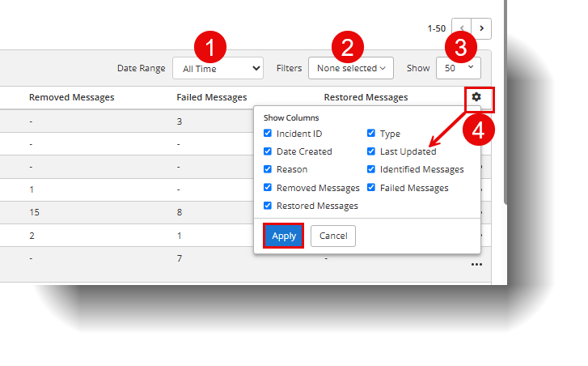Toggle the Type column checkbox

tap(371, 134)
